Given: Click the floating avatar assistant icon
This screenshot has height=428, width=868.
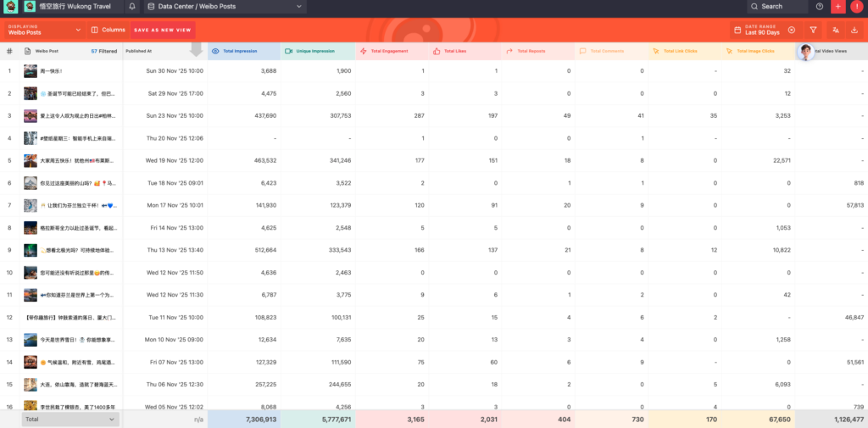Looking at the screenshot, I should (805, 52).
